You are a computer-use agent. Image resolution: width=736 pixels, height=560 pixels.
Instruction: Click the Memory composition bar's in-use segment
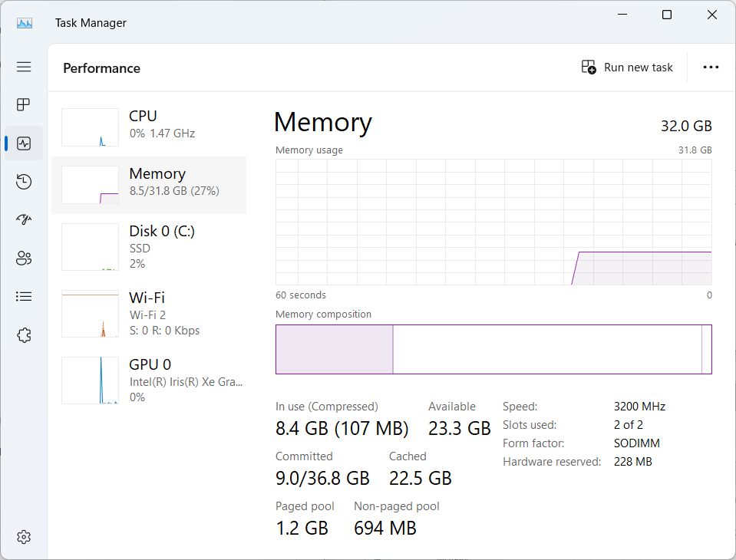pyautogui.click(x=334, y=349)
